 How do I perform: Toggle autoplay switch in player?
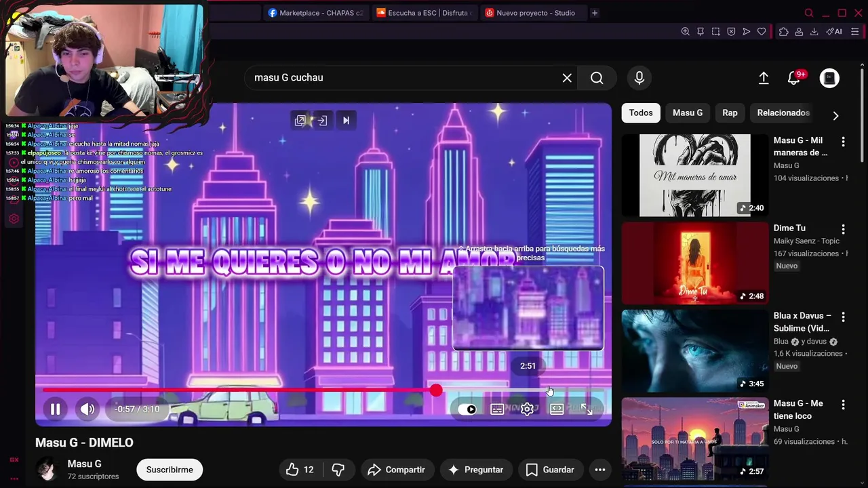[467, 409]
